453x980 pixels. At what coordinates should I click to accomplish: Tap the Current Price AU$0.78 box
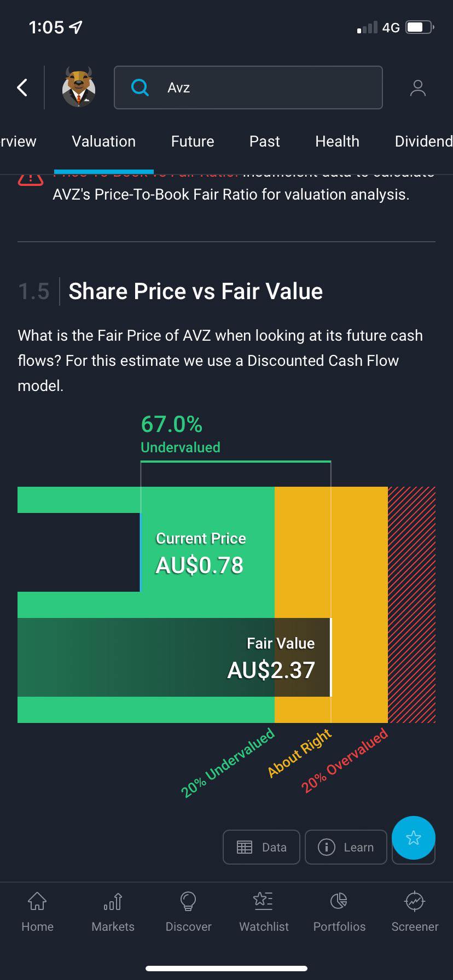pos(207,552)
